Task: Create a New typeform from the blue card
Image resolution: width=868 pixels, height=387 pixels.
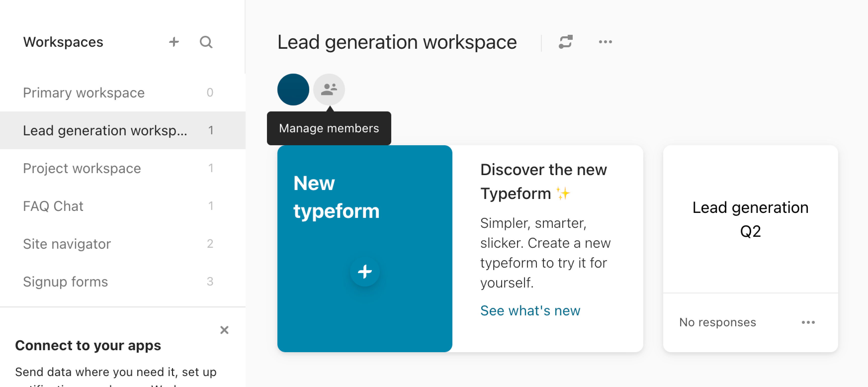Action: 365,249
